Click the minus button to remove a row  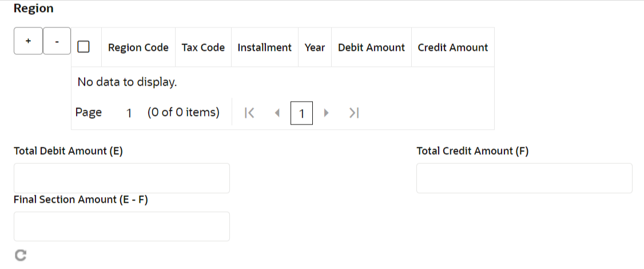(57, 41)
